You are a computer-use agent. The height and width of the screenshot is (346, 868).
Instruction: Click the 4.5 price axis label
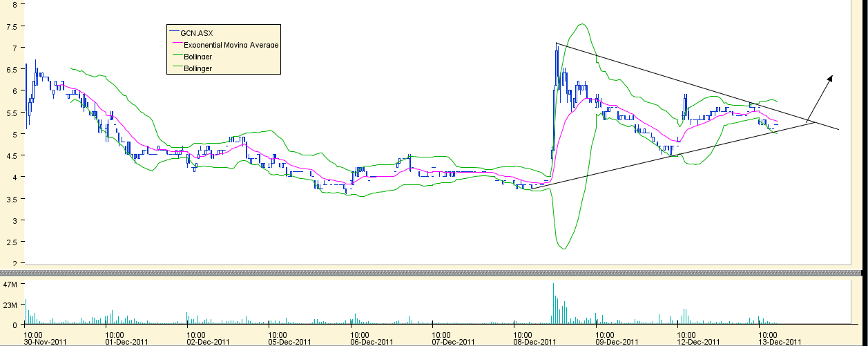[x=12, y=155]
